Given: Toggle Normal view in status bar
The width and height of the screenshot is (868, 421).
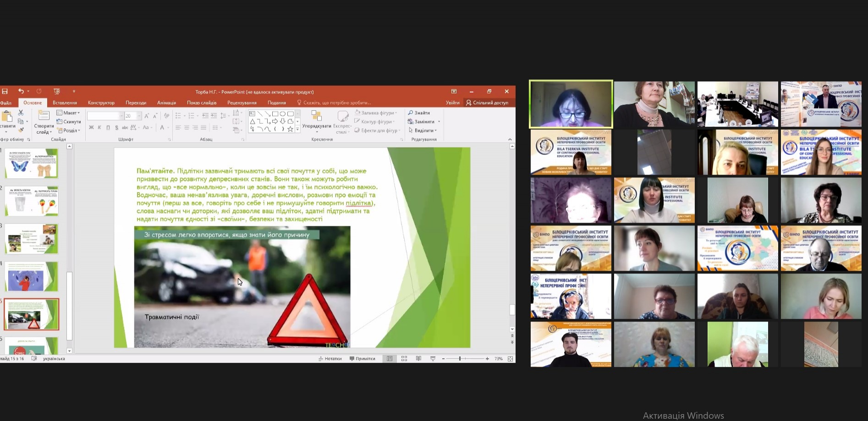Looking at the screenshot, I should point(390,359).
